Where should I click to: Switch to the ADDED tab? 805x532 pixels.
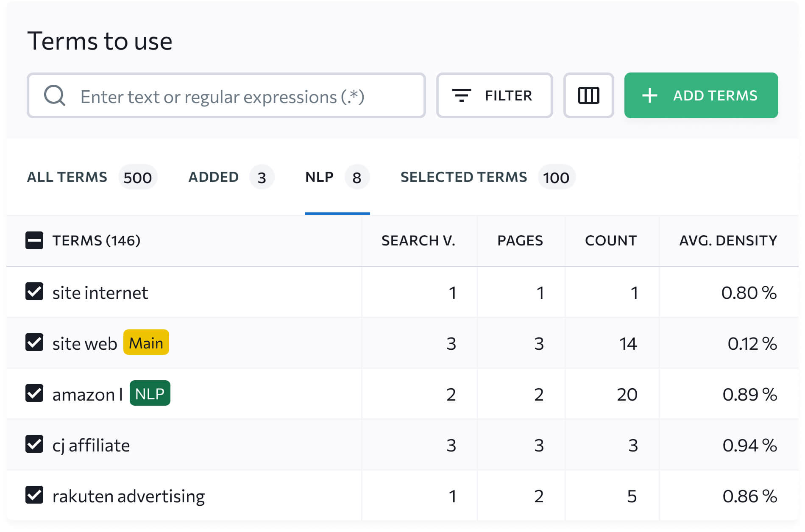pyautogui.click(x=231, y=177)
